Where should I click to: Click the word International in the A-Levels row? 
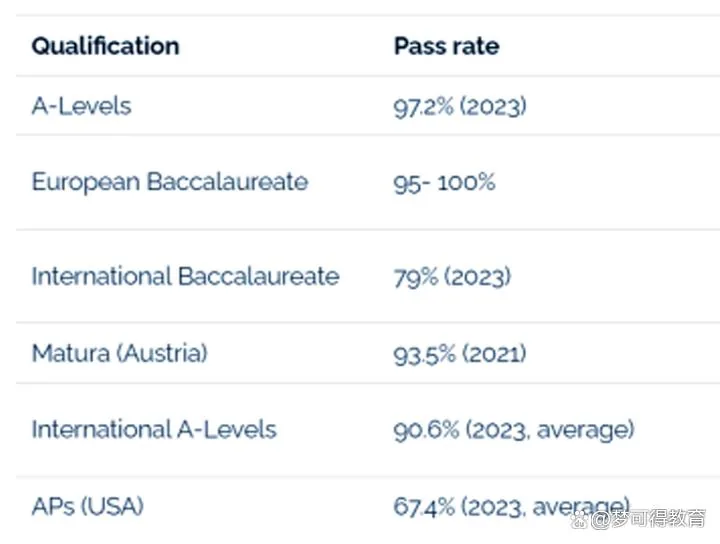coord(101,430)
